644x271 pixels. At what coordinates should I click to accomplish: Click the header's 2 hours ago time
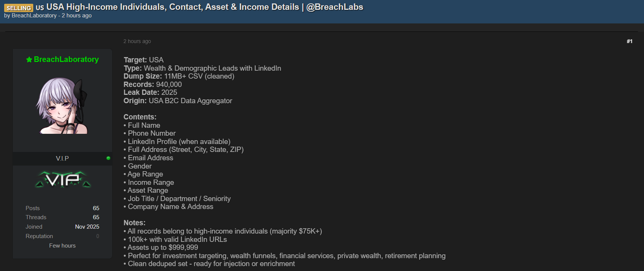pos(77,15)
